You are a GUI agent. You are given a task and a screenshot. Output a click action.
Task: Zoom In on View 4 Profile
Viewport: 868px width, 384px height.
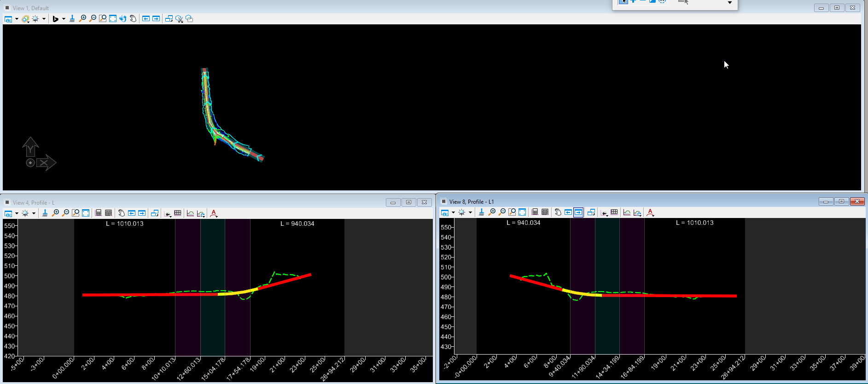coord(55,213)
